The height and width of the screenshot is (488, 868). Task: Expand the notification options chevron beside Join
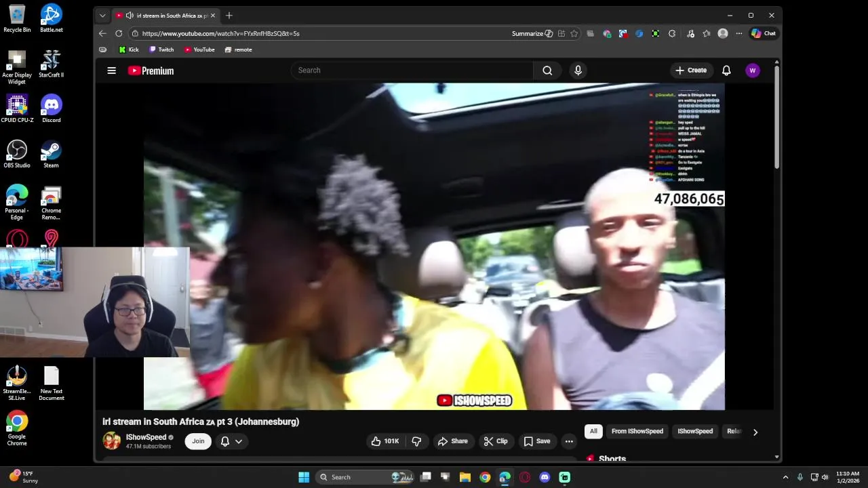[239, 441]
